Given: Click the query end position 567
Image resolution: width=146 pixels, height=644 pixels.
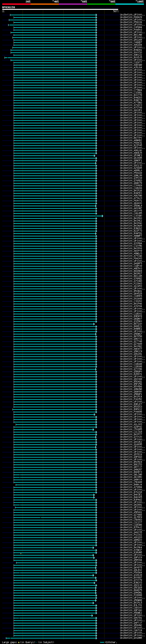Looking at the screenshot, I should [115, 11].
